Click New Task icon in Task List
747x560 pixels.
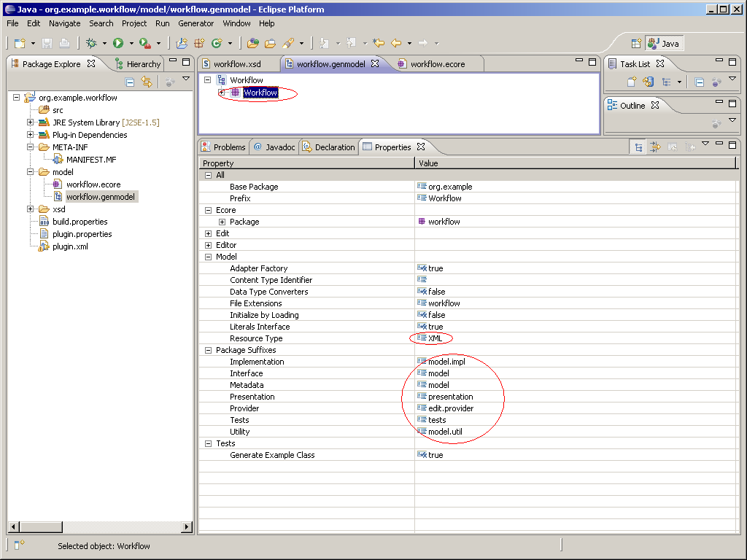coord(632,82)
